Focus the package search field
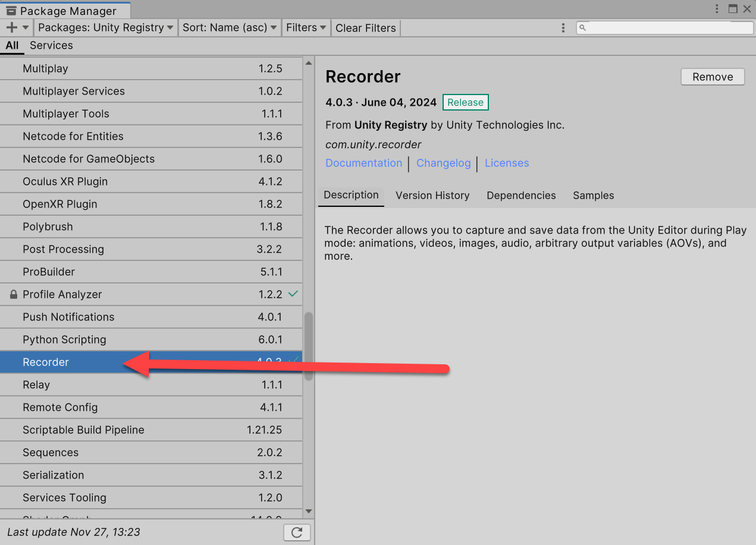The height and width of the screenshot is (545, 756). tap(664, 28)
